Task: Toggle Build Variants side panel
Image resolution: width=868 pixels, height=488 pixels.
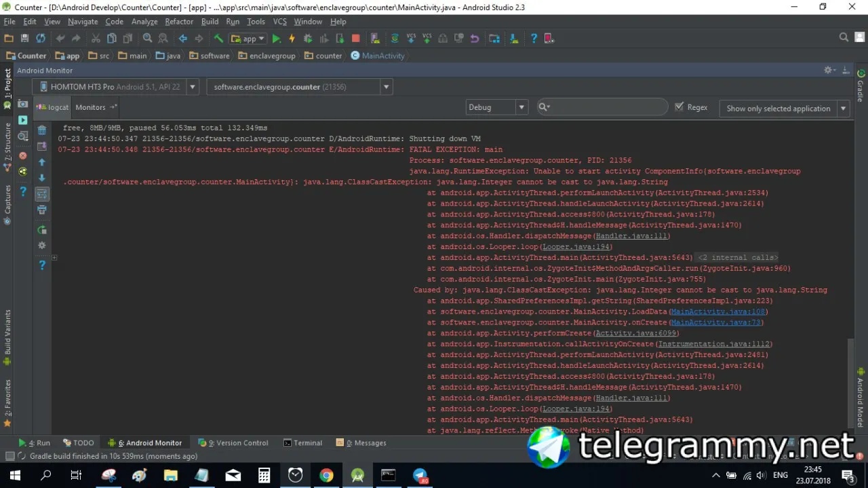Action: pyautogui.click(x=7, y=337)
